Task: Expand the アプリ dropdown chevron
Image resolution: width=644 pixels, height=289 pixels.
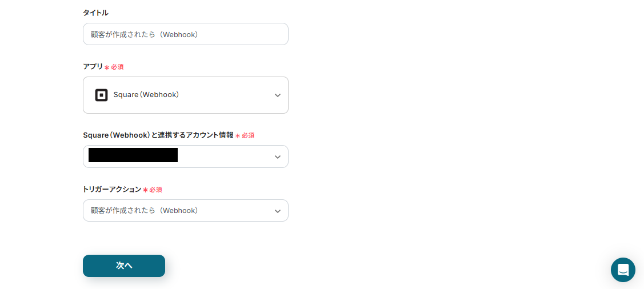Action: [x=278, y=95]
